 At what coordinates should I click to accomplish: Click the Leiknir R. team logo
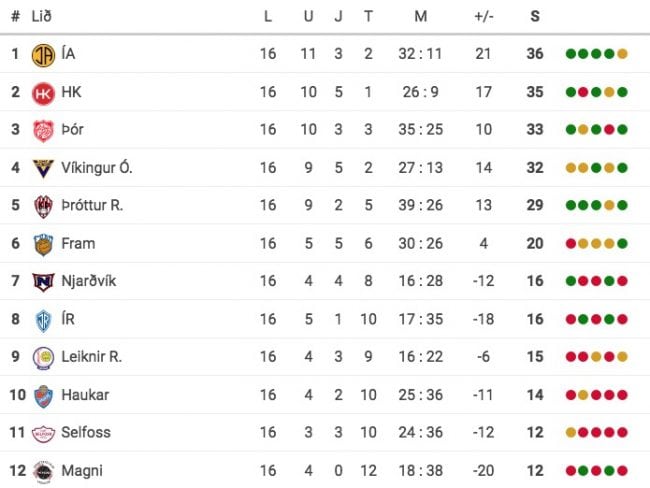click(43, 358)
